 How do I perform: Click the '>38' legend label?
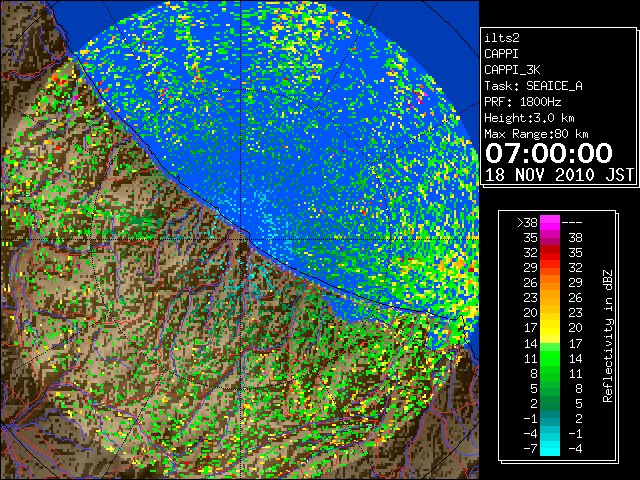pos(527,222)
